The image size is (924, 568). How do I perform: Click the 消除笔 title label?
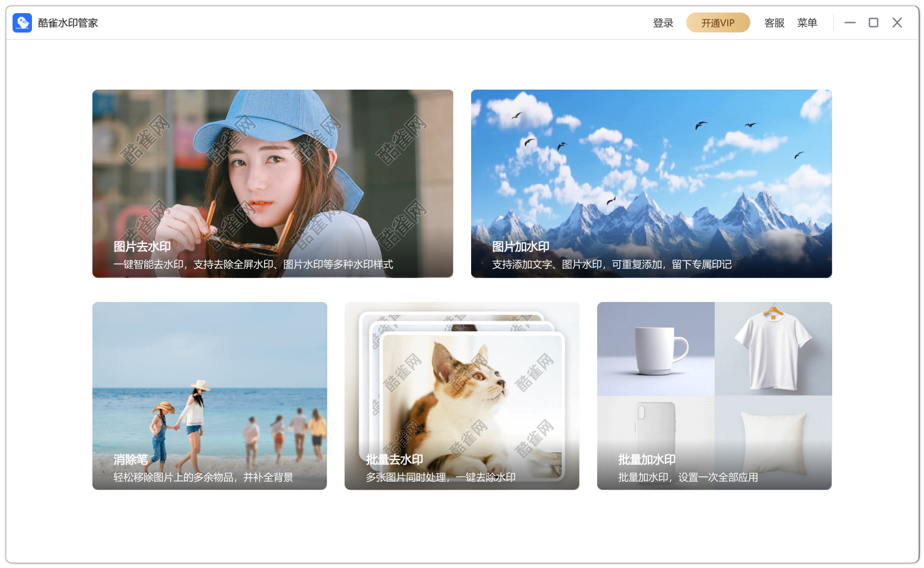[x=131, y=460]
